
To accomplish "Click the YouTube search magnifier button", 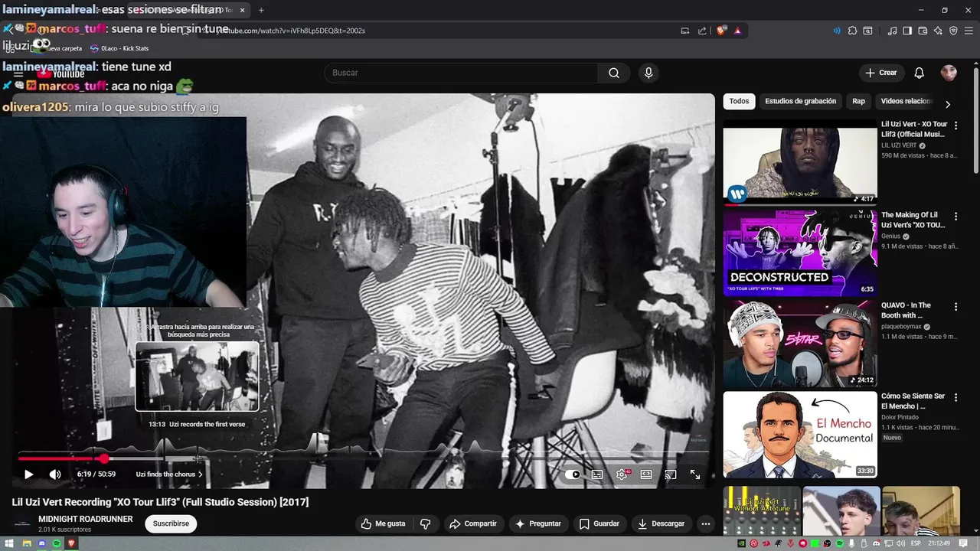I will point(614,73).
